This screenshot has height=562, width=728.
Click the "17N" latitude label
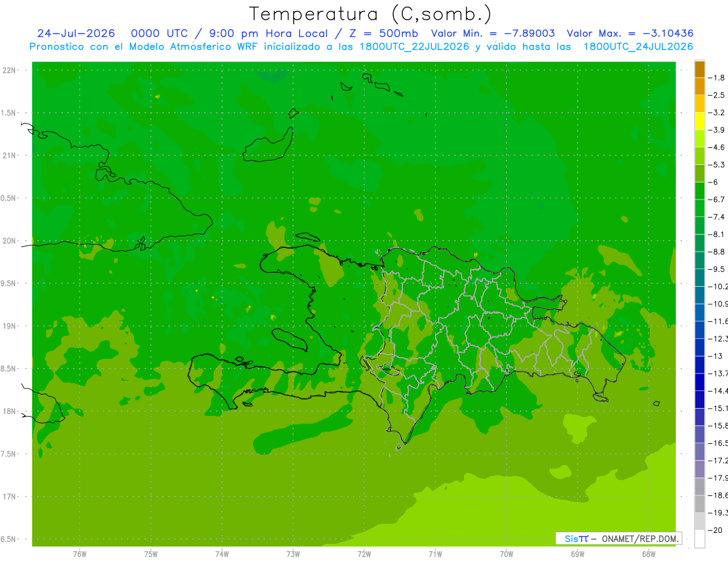coord(10,497)
